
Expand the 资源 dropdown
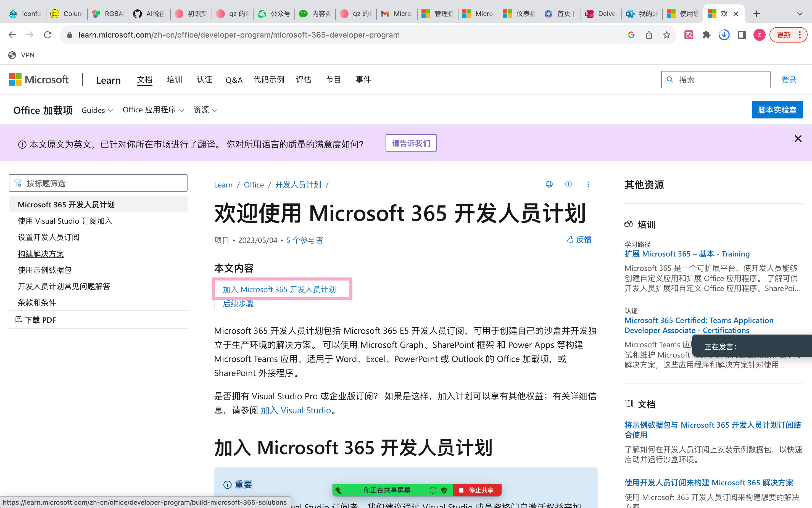tap(205, 110)
